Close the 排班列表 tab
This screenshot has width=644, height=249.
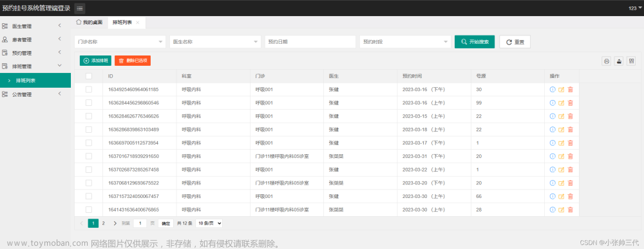(x=138, y=23)
